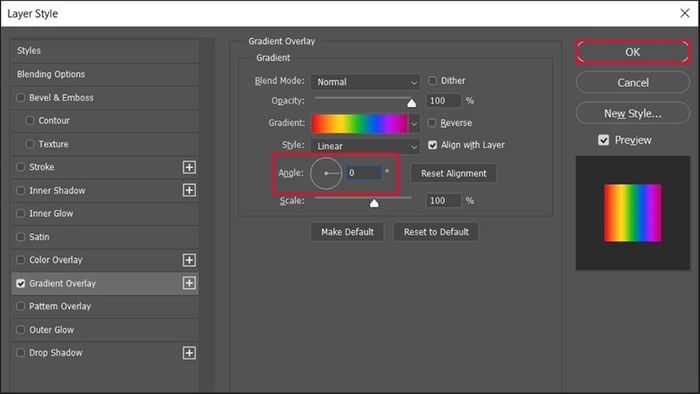700x394 pixels.
Task: Click the Angle dial control
Action: click(326, 173)
